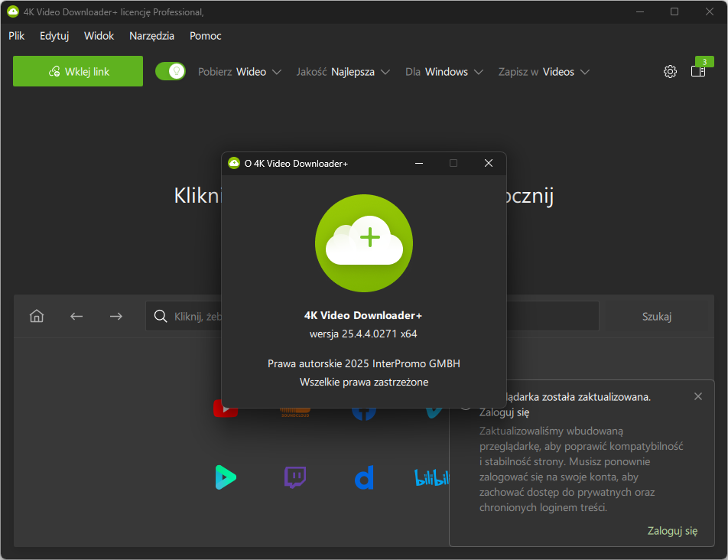This screenshot has height=560, width=728.
Task: Click the 4K Video Downloader+ bold name text
Action: tap(363, 316)
